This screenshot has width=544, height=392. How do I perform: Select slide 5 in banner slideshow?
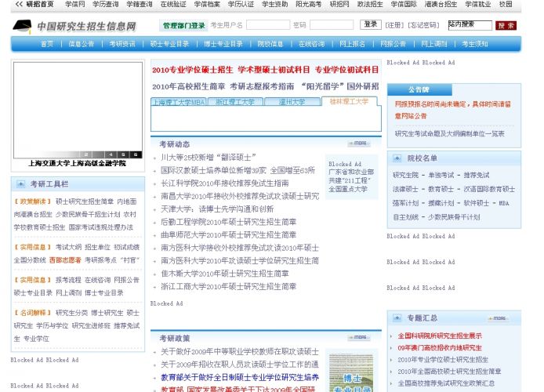(124, 154)
